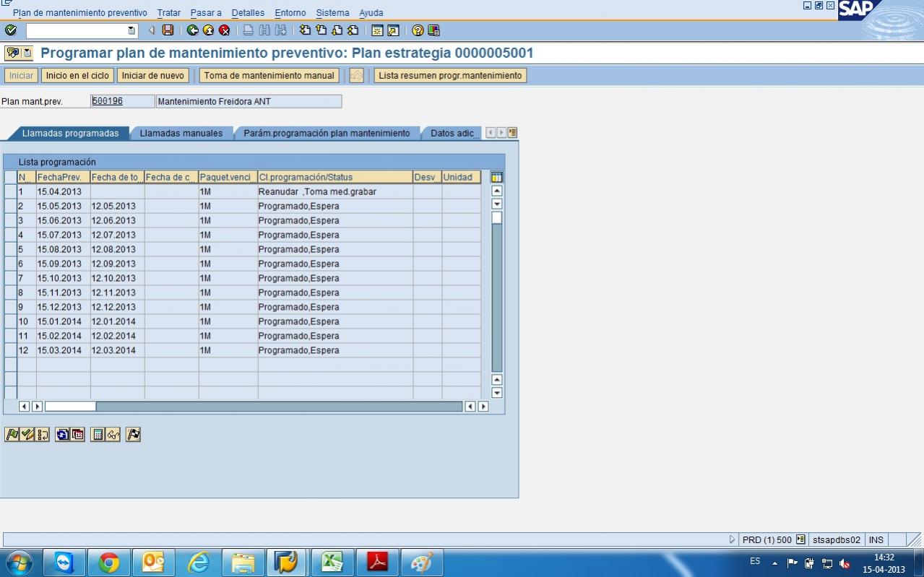Image resolution: width=924 pixels, height=577 pixels.
Task: Click the red calendar icon below the list
Action: click(x=77, y=434)
